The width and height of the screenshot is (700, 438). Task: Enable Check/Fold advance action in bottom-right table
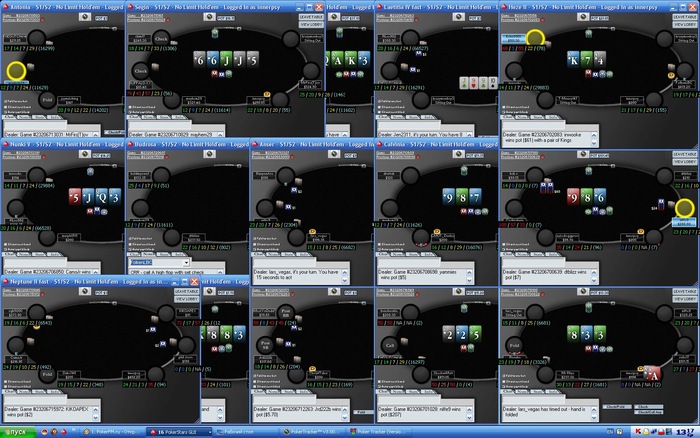(x=617, y=407)
